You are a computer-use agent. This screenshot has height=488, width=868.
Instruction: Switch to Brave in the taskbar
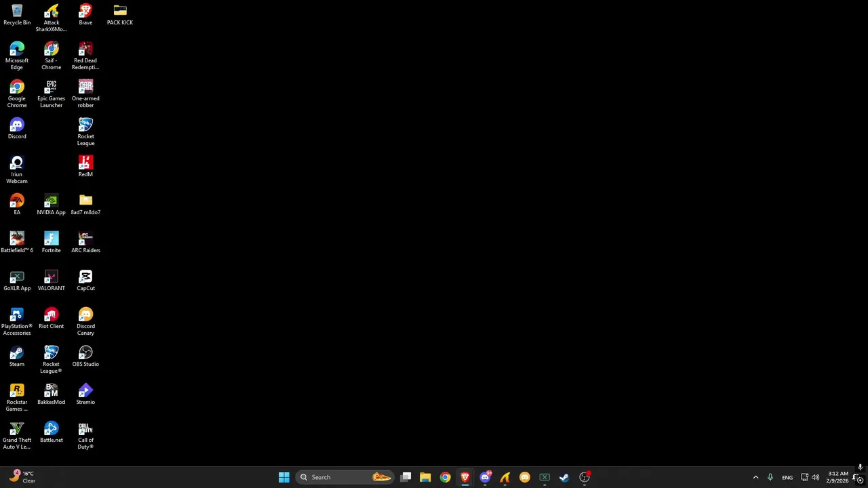tap(465, 477)
